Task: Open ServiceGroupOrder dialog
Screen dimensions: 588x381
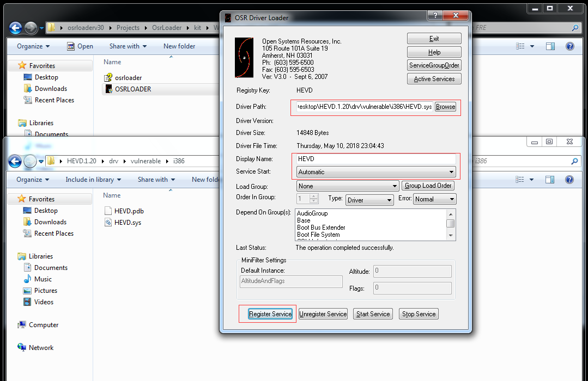Action: (x=434, y=65)
